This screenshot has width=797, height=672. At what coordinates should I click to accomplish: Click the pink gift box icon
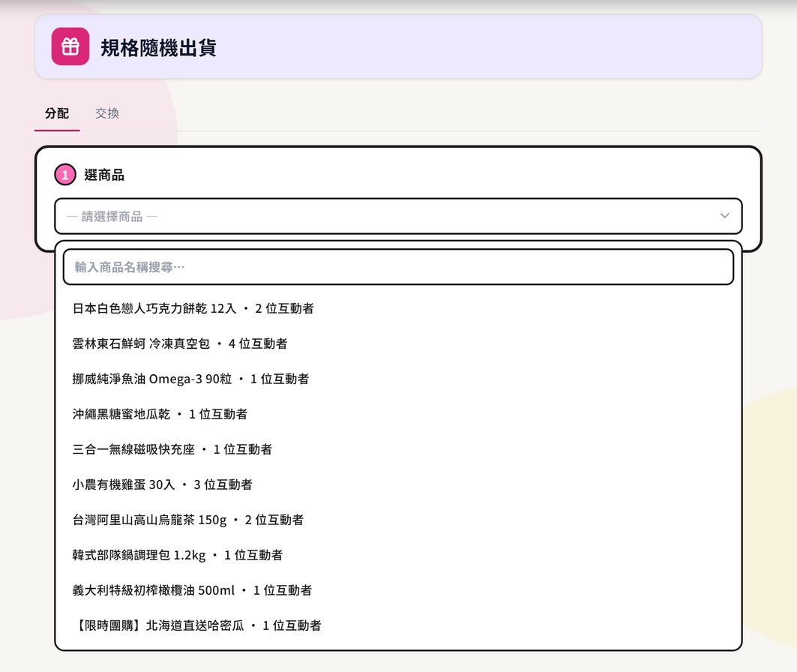(x=70, y=46)
